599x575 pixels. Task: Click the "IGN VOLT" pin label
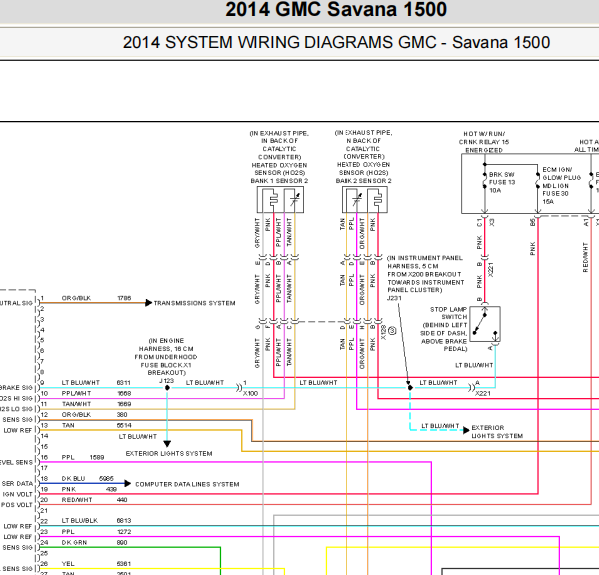(x=18, y=494)
